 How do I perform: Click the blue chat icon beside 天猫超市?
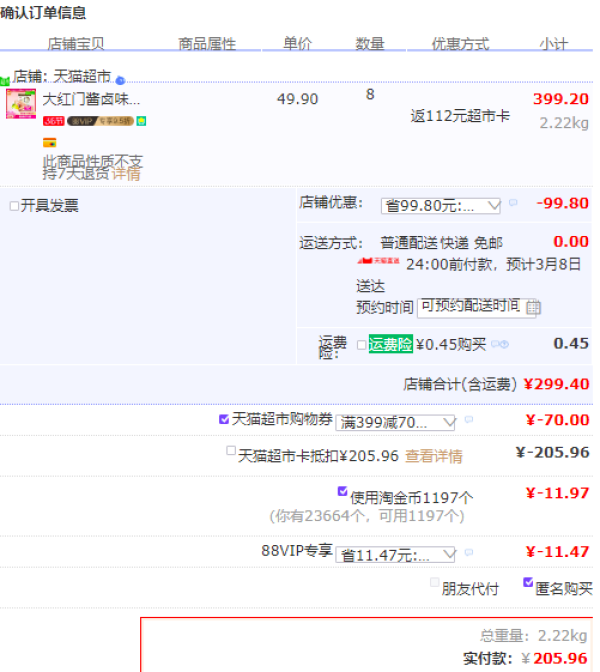coord(120,80)
